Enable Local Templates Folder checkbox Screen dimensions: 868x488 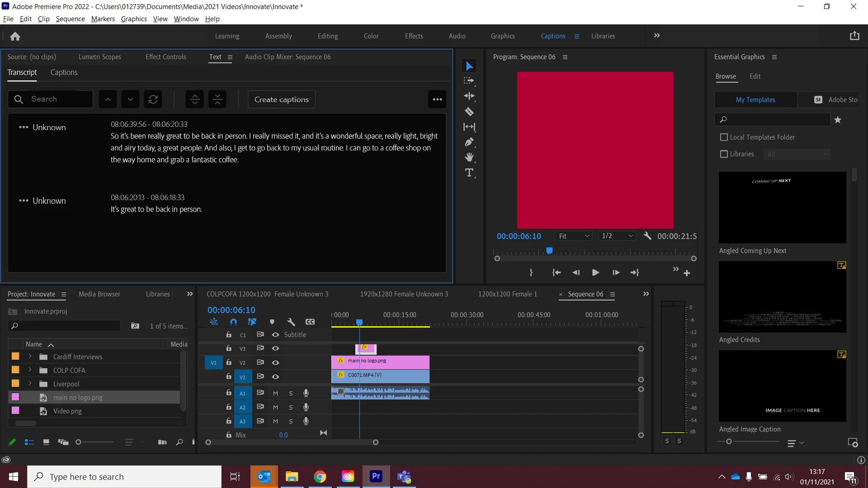coord(724,137)
